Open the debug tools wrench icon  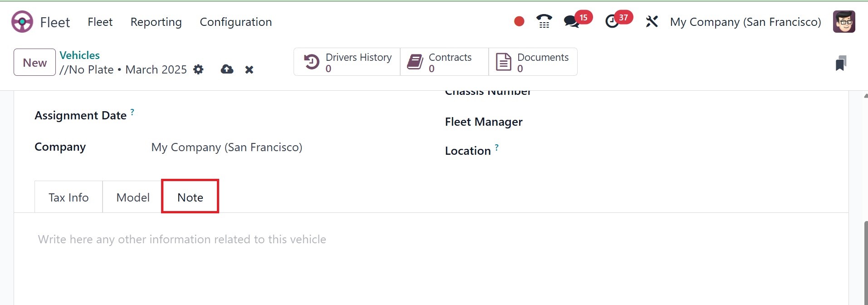[652, 21]
